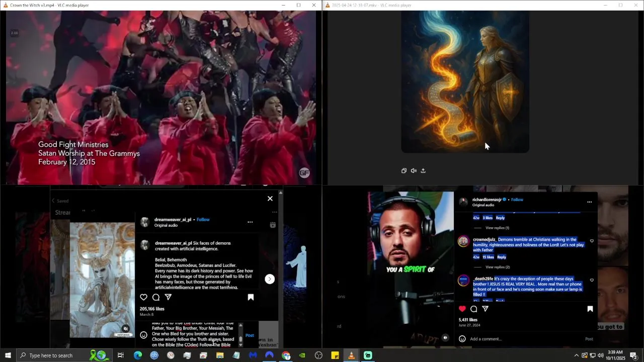Click the 15 likes count on crownedjulz_ comment
Screen dimensions: 644x362
[x=488, y=257]
